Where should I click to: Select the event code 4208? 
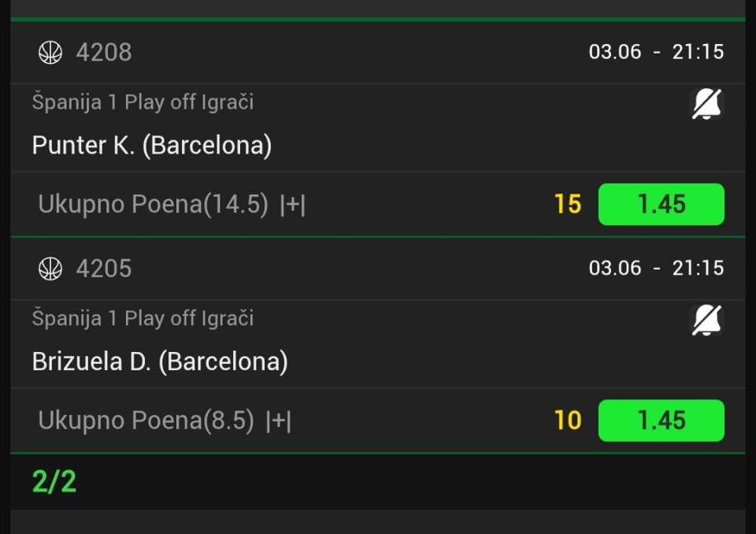click(x=104, y=53)
